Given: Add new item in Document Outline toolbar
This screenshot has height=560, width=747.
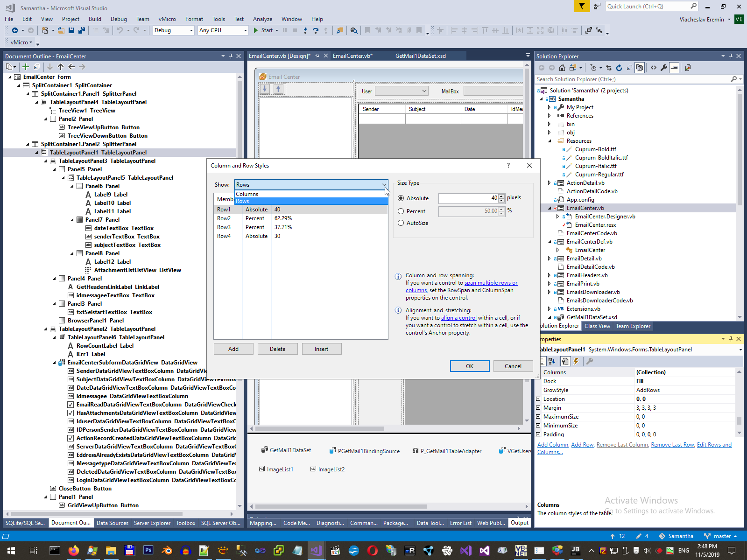Looking at the screenshot, I should (26, 67).
